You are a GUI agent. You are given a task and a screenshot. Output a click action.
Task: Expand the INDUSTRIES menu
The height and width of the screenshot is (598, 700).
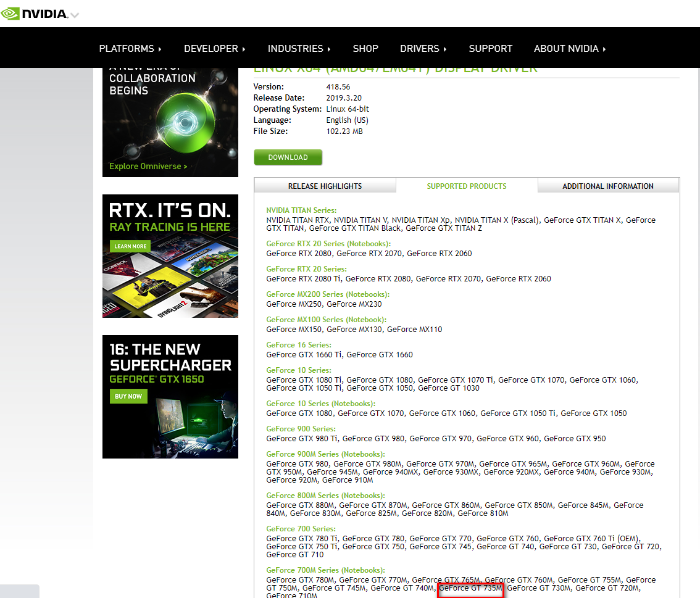tap(299, 49)
